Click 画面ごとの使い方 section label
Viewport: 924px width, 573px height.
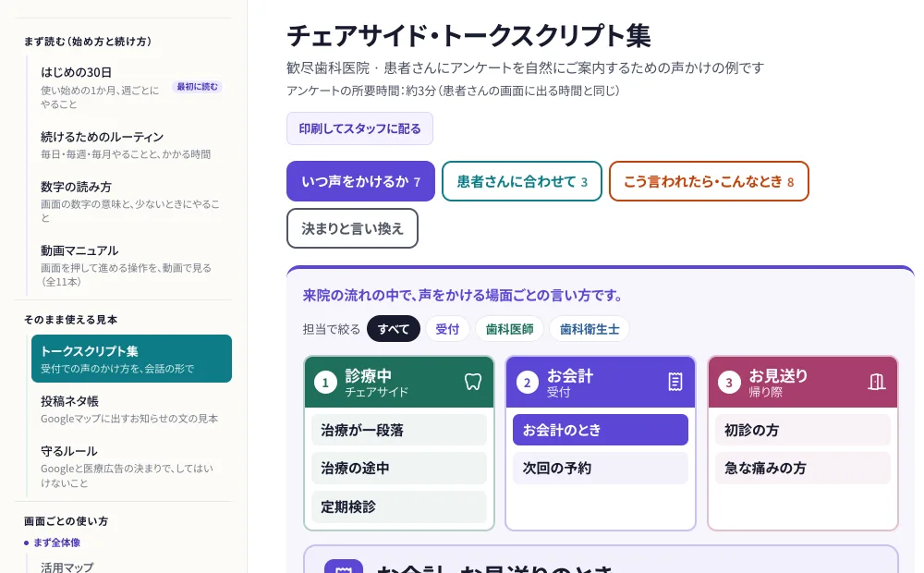pos(66,521)
